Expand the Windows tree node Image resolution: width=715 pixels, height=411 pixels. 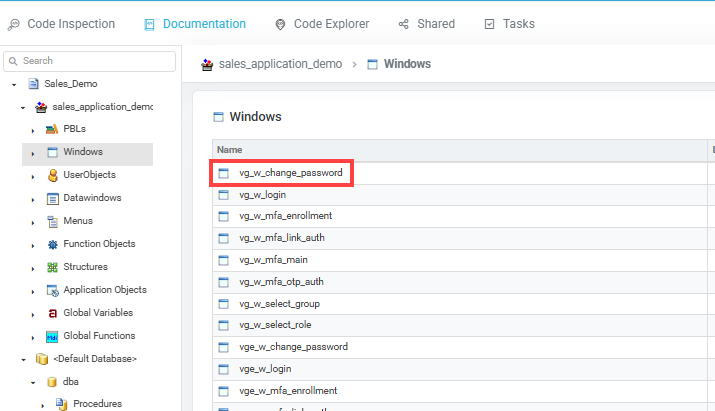click(33, 154)
